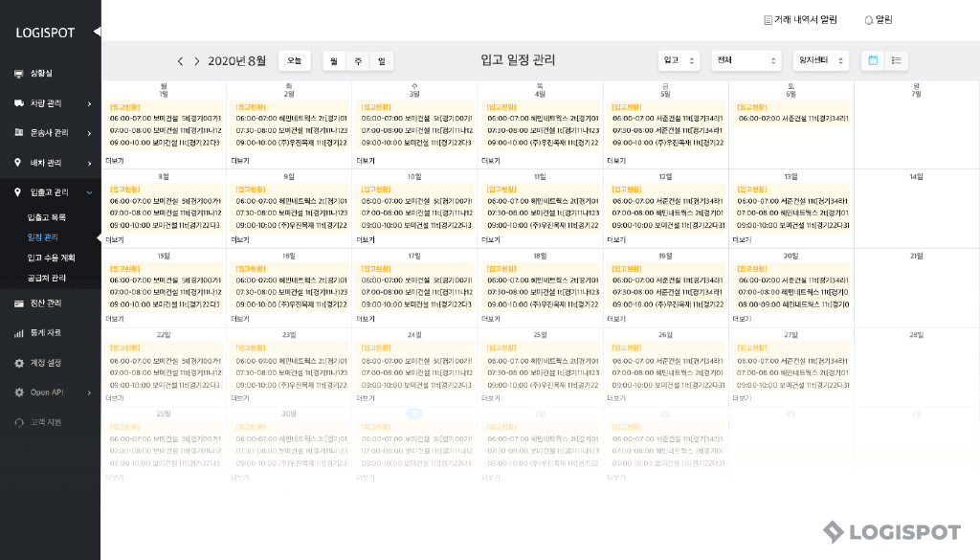This screenshot has height=560, width=980.
Task: Open the 입고 type dropdown
Action: pyautogui.click(x=679, y=60)
